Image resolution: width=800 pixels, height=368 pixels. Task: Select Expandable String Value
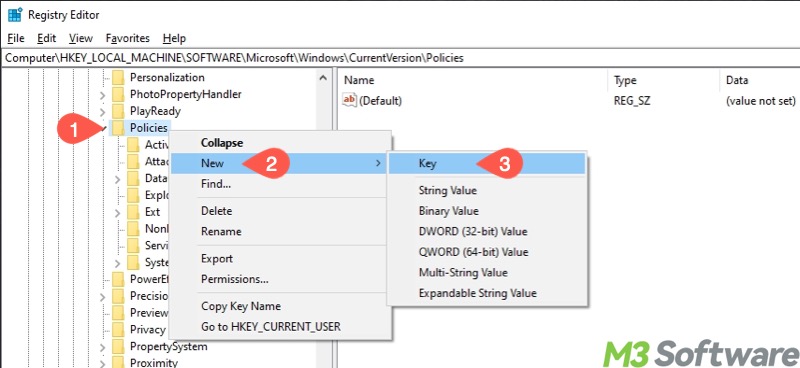pyautogui.click(x=487, y=293)
